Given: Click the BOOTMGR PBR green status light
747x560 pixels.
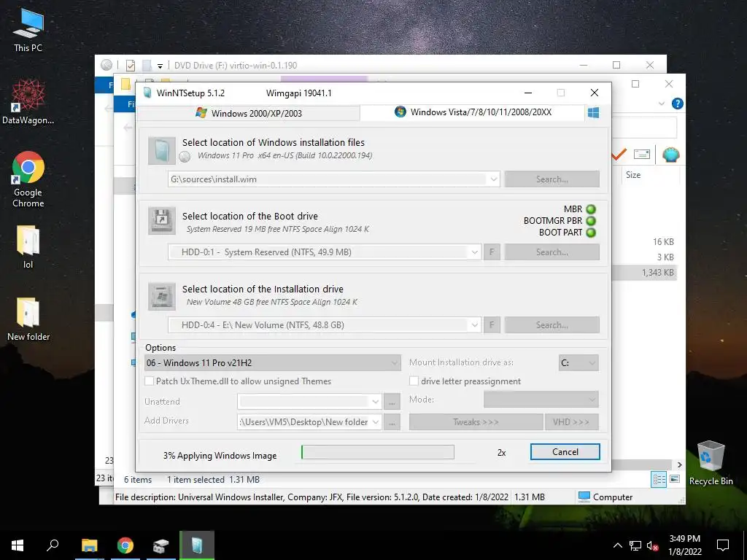Looking at the screenshot, I should [x=591, y=221].
